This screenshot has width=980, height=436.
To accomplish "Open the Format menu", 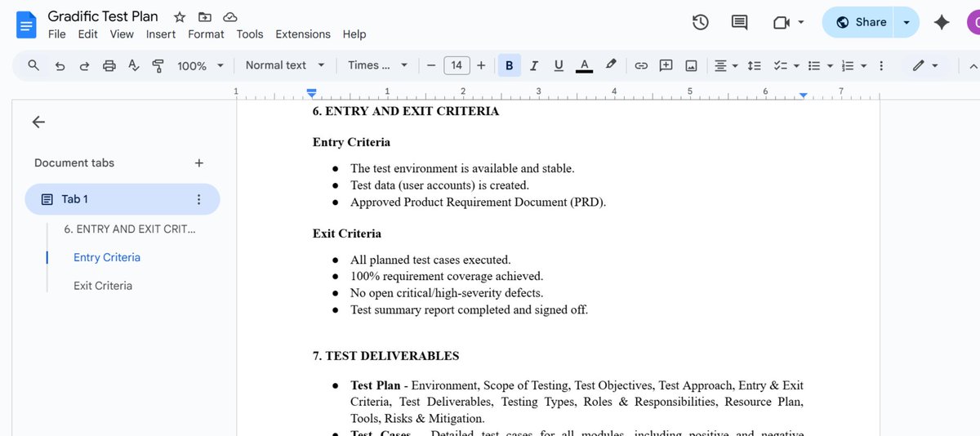I will pos(206,34).
